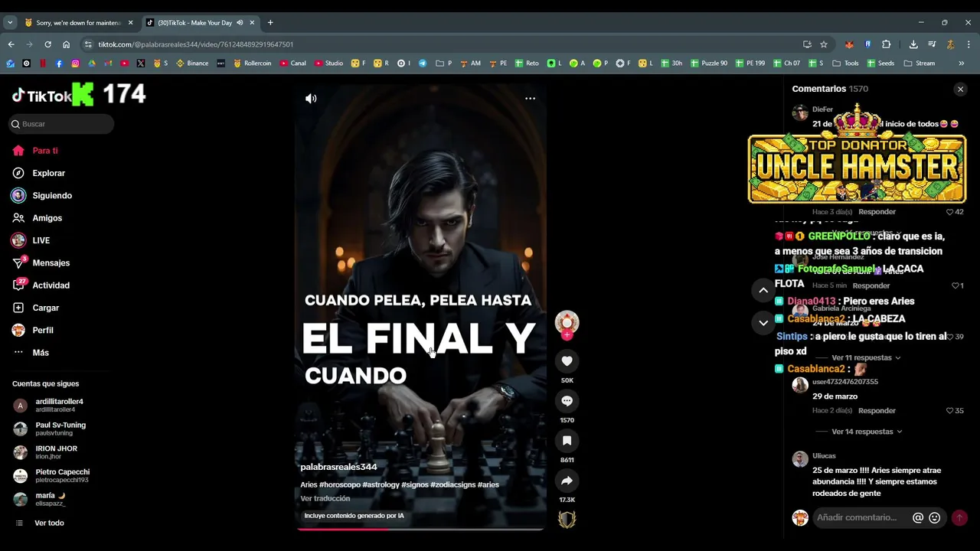The height and width of the screenshot is (551, 980).
Task: Go to the next video with down chevron
Action: pyautogui.click(x=763, y=323)
